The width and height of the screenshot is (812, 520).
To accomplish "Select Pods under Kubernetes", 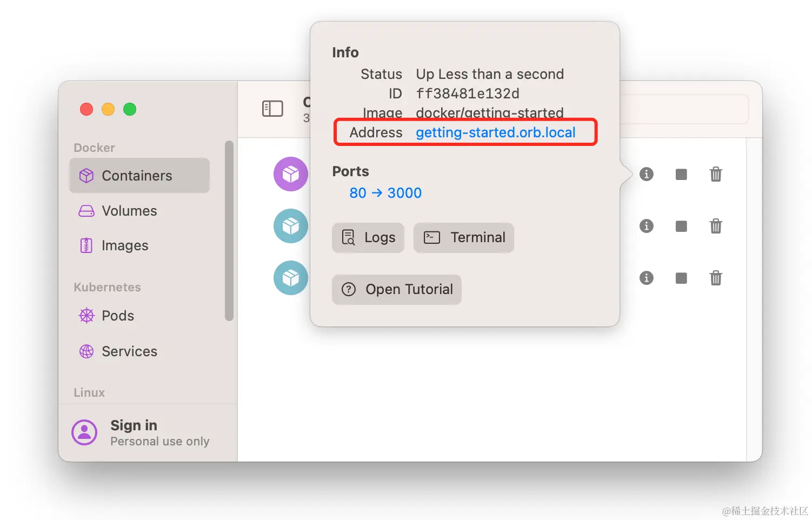I will tap(117, 316).
